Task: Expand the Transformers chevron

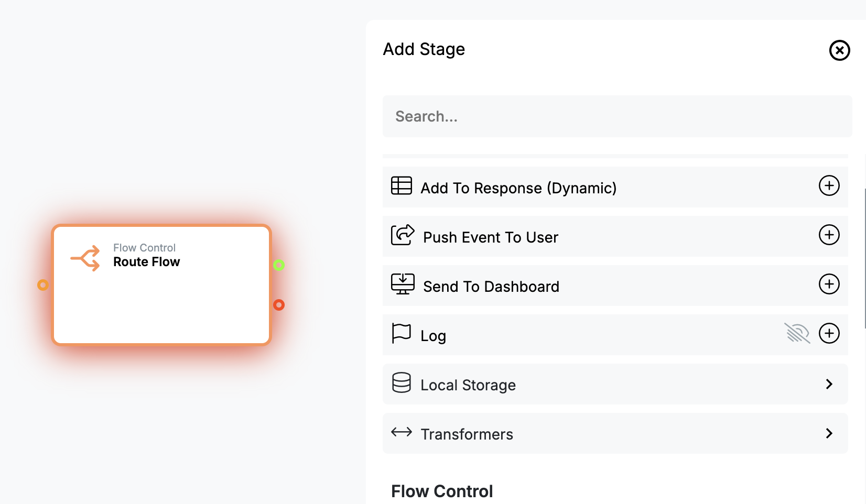Action: tap(829, 433)
